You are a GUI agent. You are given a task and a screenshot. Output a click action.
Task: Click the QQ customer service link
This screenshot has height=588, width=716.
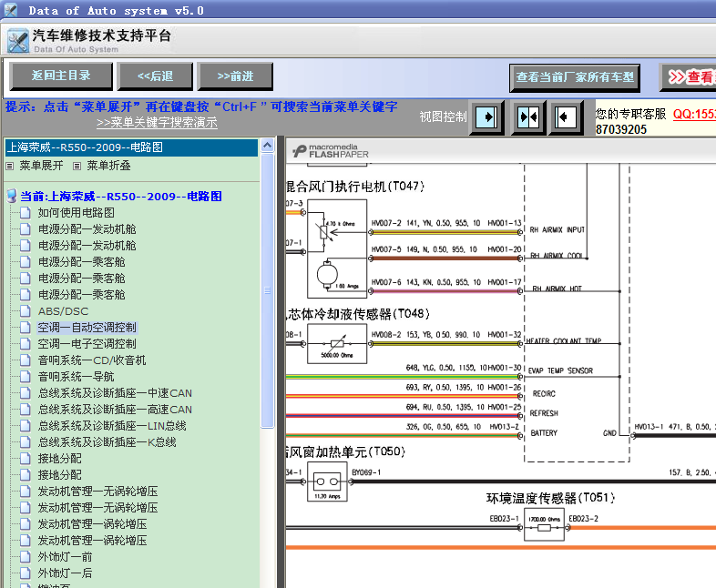pyautogui.click(x=694, y=114)
